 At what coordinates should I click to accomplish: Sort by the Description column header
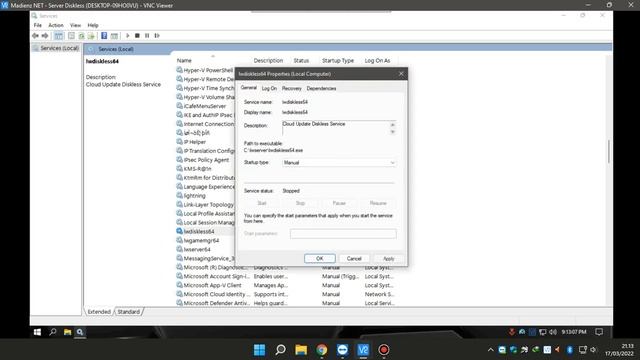268,60
